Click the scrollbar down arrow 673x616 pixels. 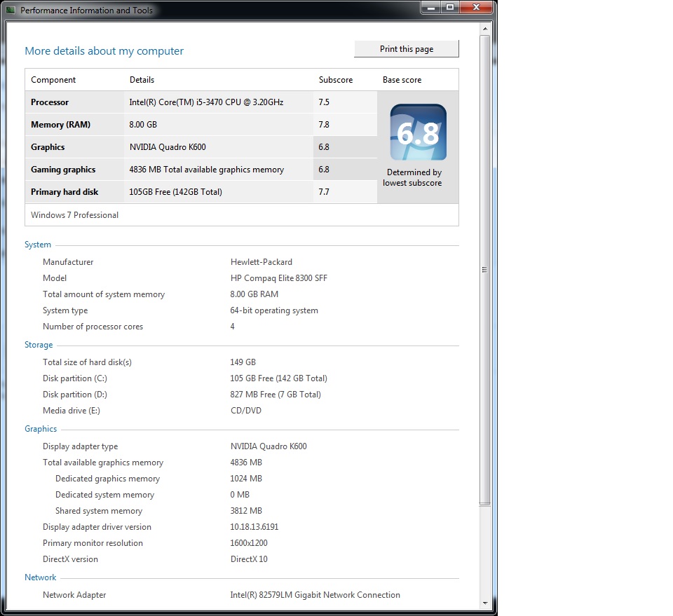click(x=485, y=603)
